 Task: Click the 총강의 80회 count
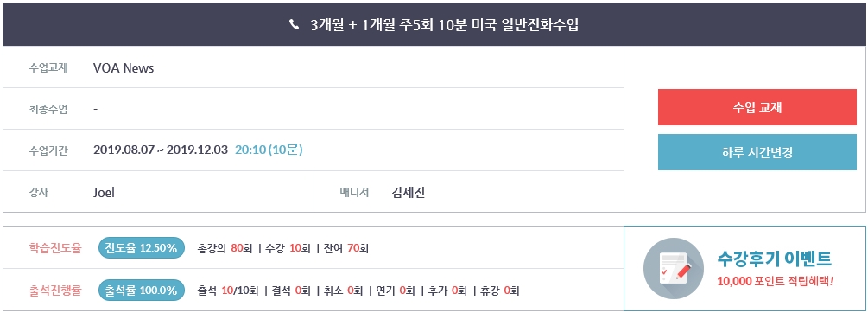point(220,249)
